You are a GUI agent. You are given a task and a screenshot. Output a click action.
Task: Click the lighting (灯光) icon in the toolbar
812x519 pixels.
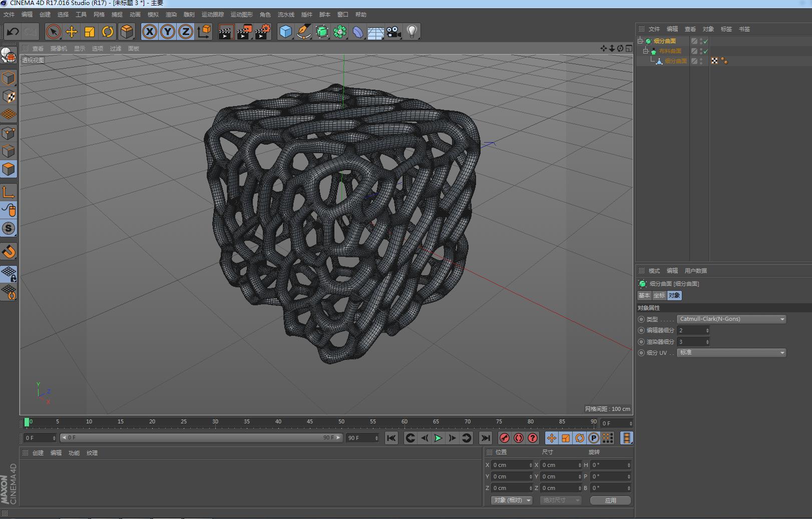[x=412, y=32]
